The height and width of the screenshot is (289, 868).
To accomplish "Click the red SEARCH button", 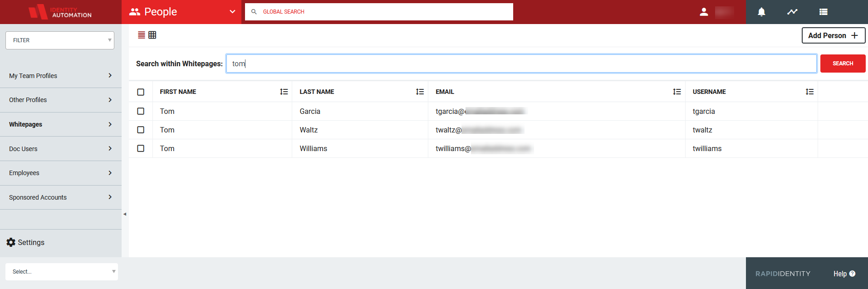I will click(x=843, y=64).
